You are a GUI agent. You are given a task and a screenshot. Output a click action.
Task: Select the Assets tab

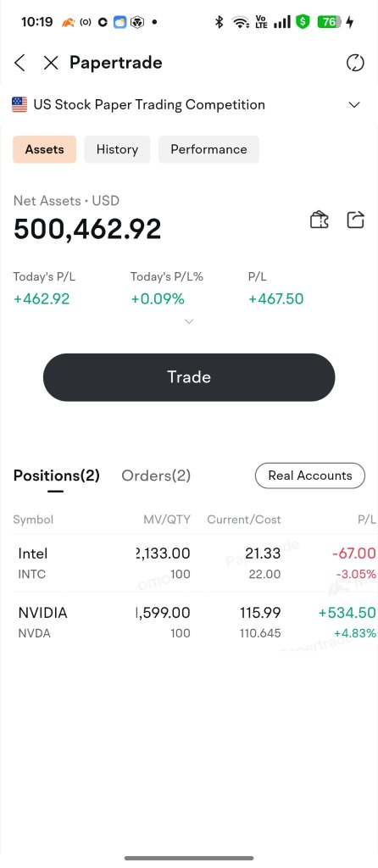(x=44, y=149)
